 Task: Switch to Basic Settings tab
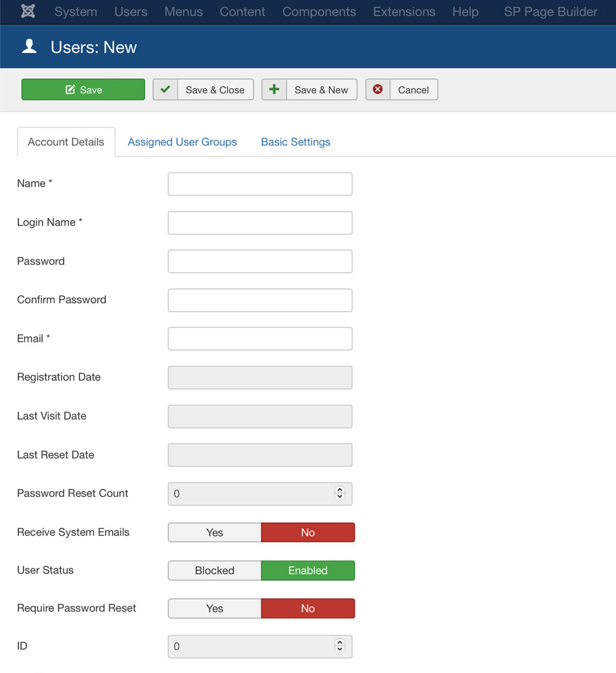pyautogui.click(x=296, y=142)
